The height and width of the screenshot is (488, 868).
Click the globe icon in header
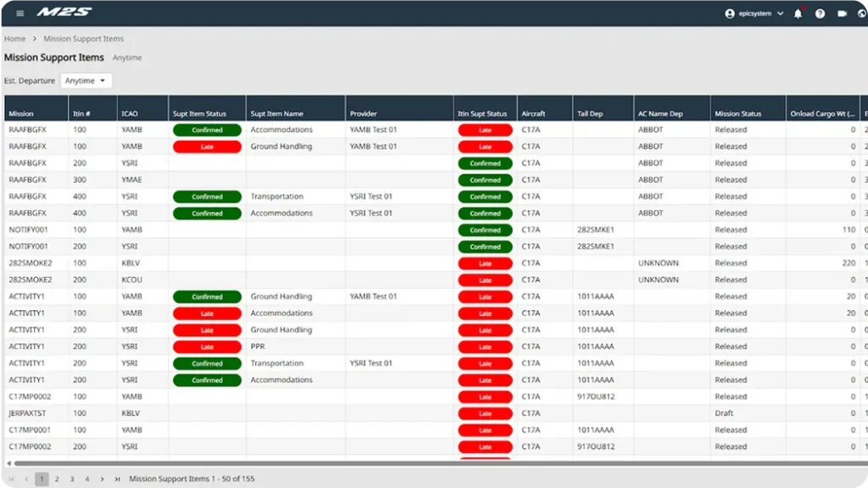(862, 14)
